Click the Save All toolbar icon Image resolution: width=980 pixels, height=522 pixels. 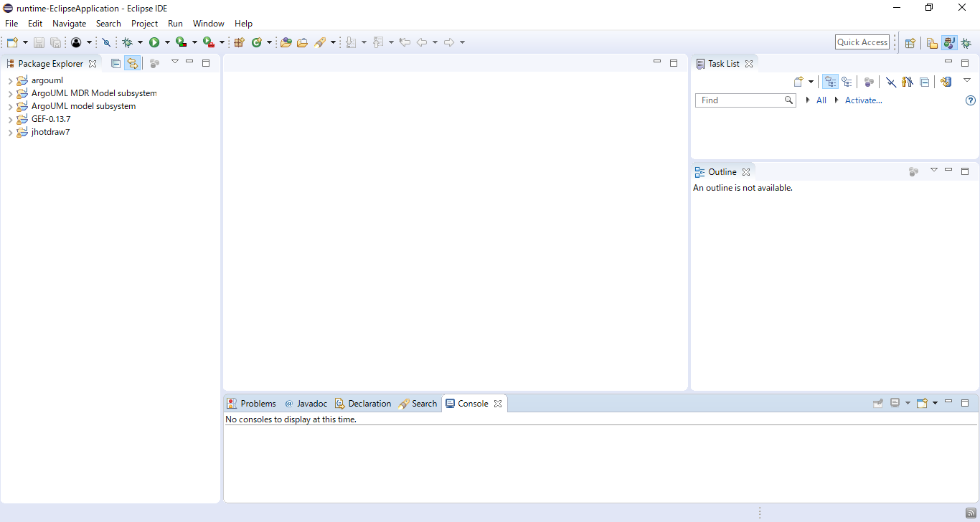point(55,42)
